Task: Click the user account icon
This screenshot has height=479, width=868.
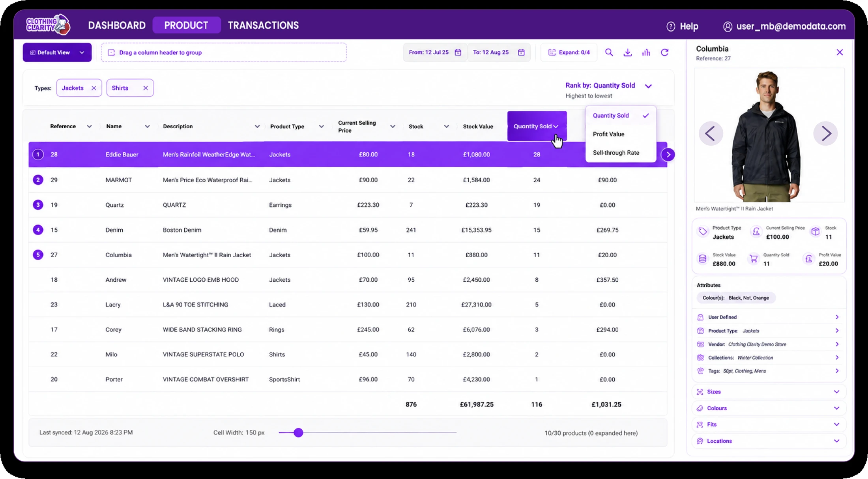Action: (x=728, y=26)
